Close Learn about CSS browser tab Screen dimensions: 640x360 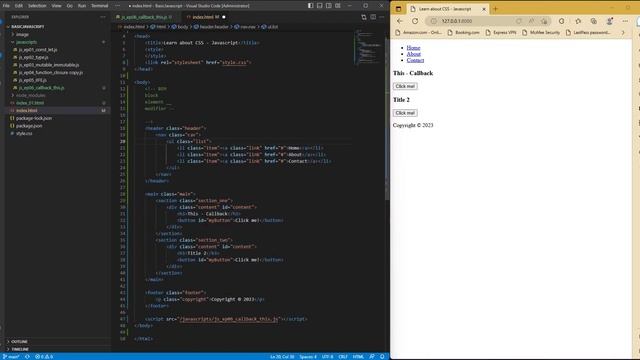coord(484,9)
